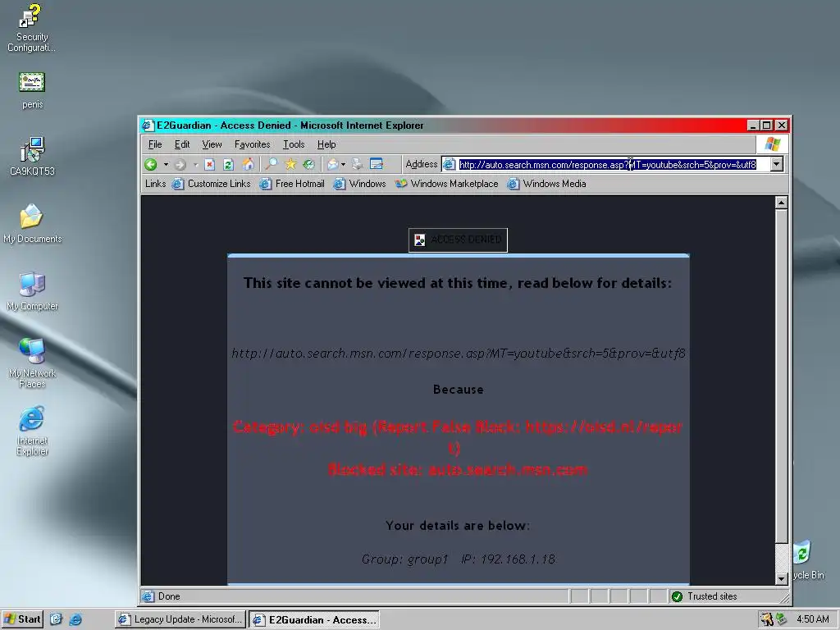The image size is (840, 630).
Task: Expand the Mail button dropdown arrow
Action: point(344,164)
